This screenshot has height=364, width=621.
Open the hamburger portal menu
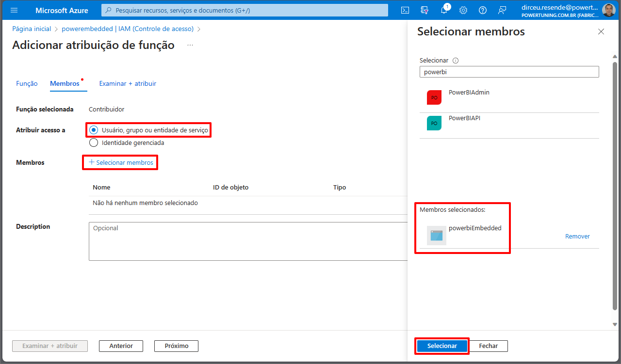[x=14, y=10]
